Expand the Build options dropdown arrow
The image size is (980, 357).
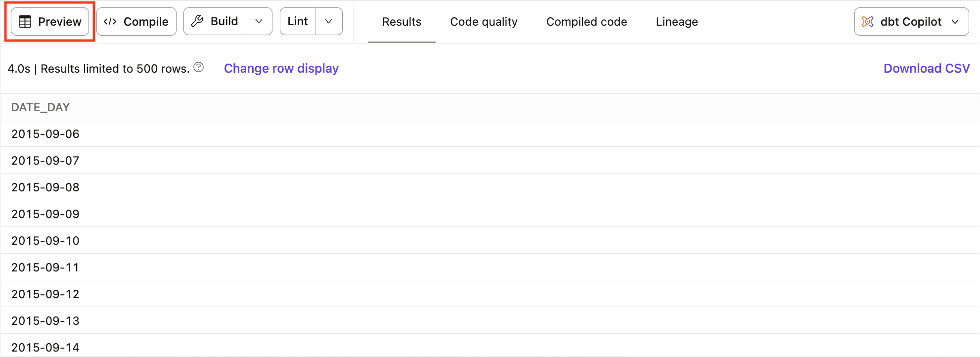pos(259,22)
